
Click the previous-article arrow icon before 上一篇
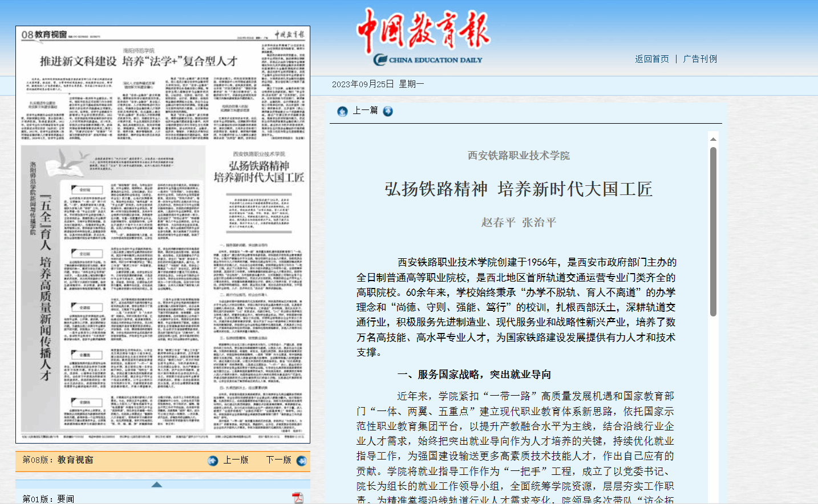click(342, 111)
